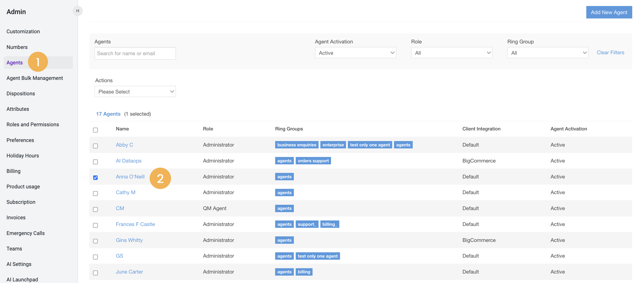Image resolution: width=644 pixels, height=283 pixels.
Task: Click the agent search field
Action: [135, 53]
